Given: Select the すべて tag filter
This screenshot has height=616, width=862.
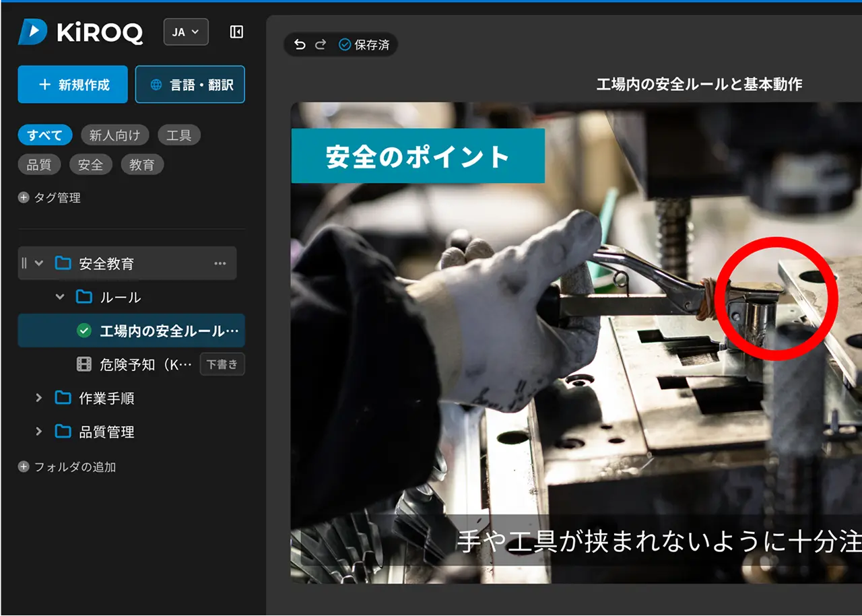Looking at the screenshot, I should [45, 135].
